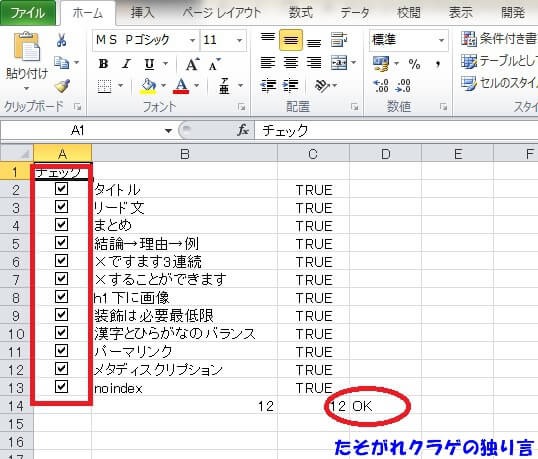Open the number format dropdown 標準
This screenshot has width=538, height=459.
[441, 40]
